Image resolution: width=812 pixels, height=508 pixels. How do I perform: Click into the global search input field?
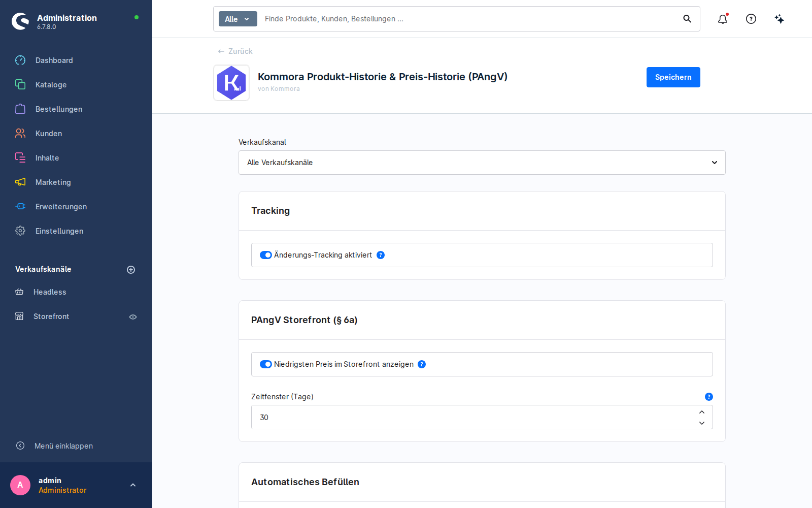[x=469, y=19]
